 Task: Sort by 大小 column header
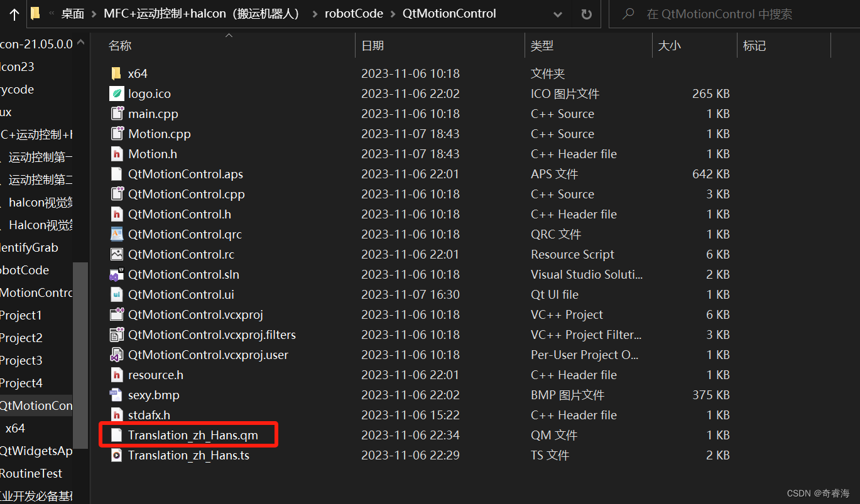(x=669, y=45)
